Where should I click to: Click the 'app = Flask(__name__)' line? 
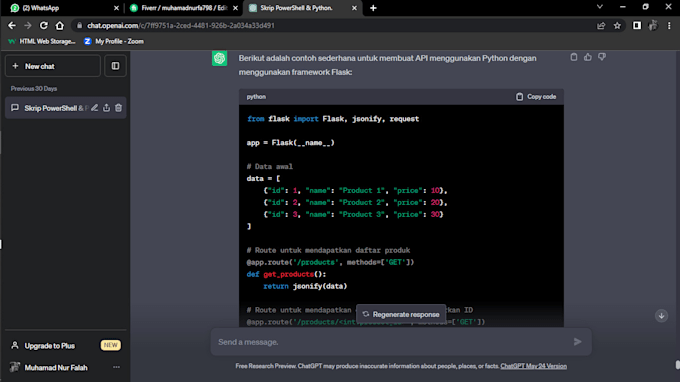(291, 143)
